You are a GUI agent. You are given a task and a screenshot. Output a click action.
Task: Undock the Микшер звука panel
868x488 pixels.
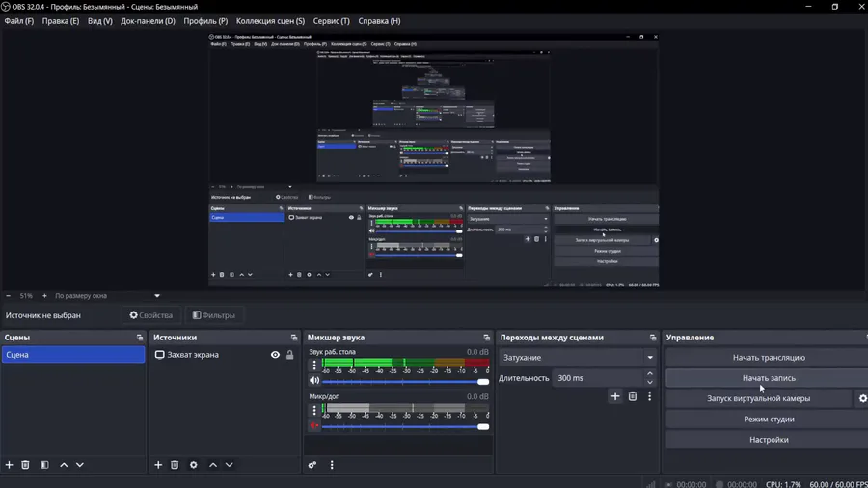487,338
